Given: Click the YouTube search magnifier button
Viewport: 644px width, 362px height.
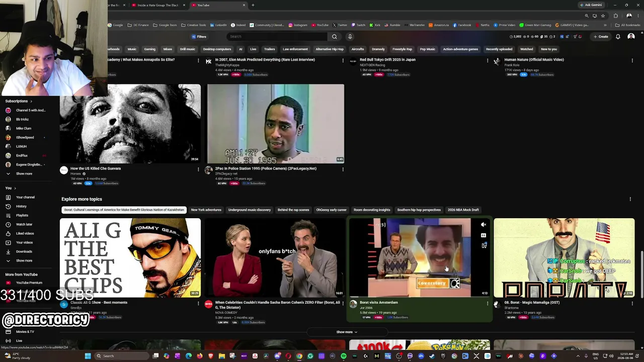Looking at the screenshot, I should click(334, 37).
